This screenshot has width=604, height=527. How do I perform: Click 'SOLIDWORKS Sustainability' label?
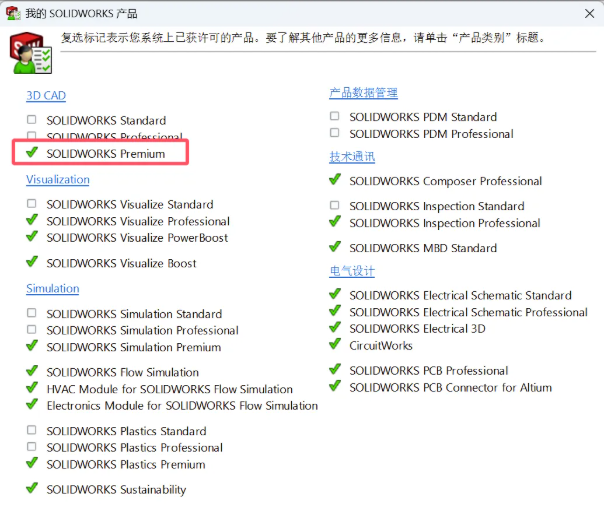point(116,490)
